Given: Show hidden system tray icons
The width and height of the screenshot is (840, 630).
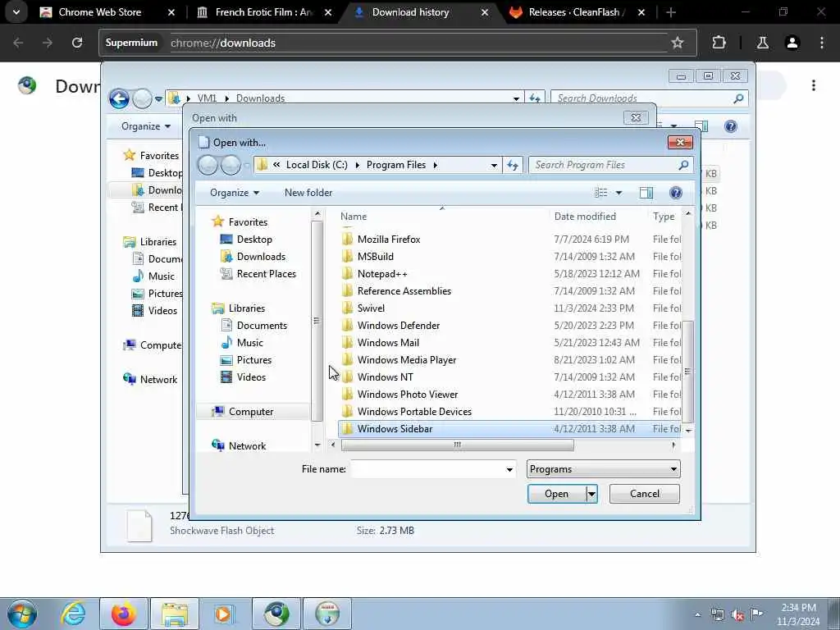Looking at the screenshot, I should pyautogui.click(x=697, y=614).
